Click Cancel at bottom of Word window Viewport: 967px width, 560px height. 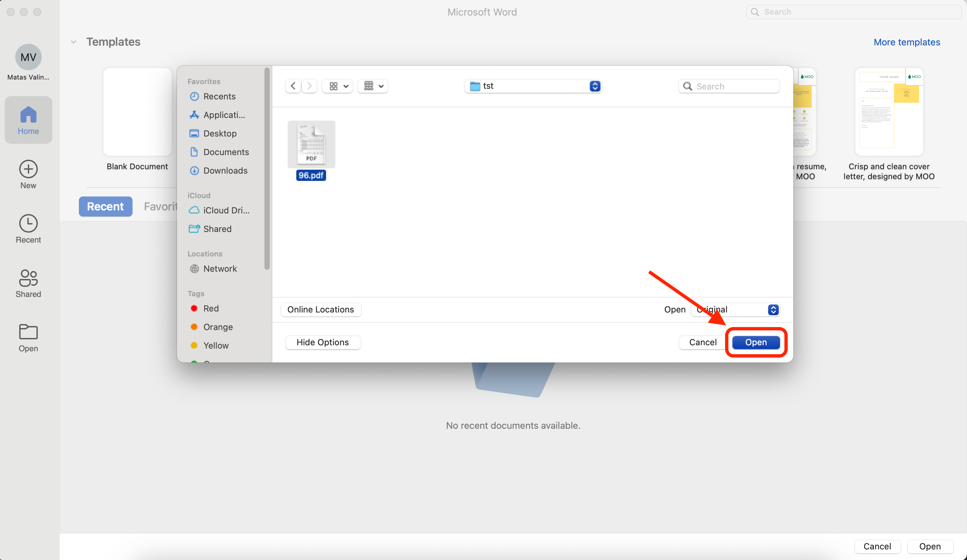tap(877, 546)
